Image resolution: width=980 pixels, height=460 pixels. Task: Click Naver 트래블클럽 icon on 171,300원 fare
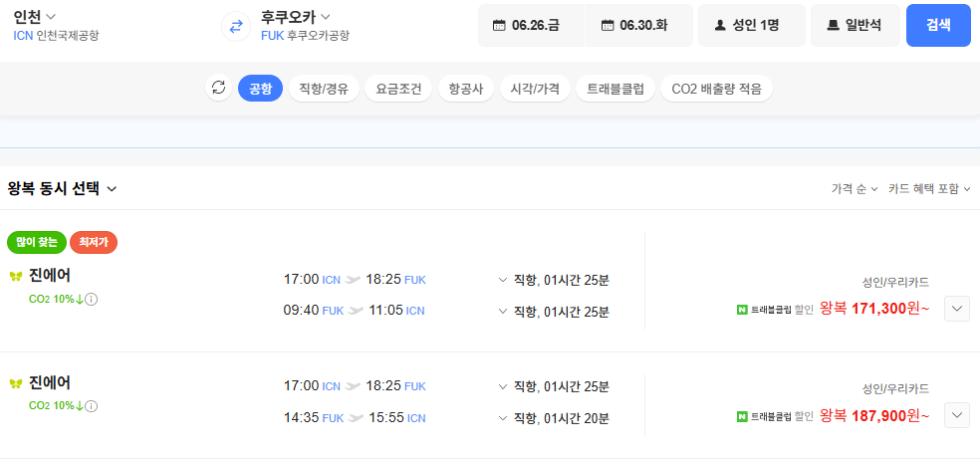pos(743,310)
